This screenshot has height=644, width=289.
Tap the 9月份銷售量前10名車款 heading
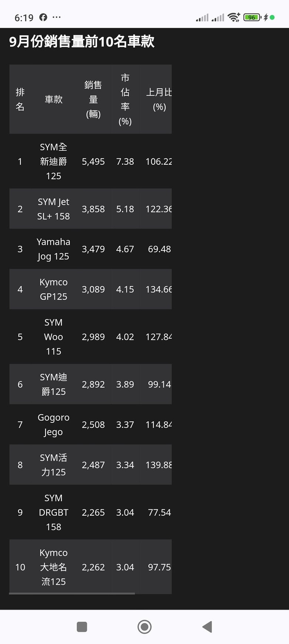click(82, 42)
